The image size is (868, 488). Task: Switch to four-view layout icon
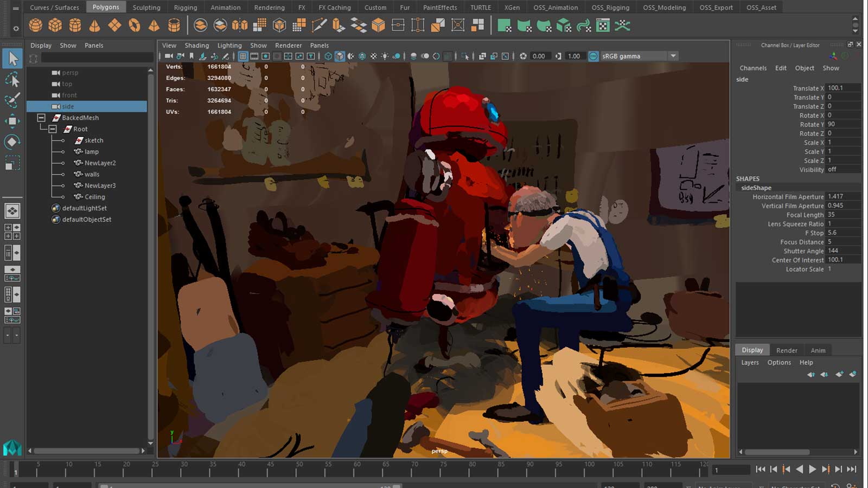12,232
